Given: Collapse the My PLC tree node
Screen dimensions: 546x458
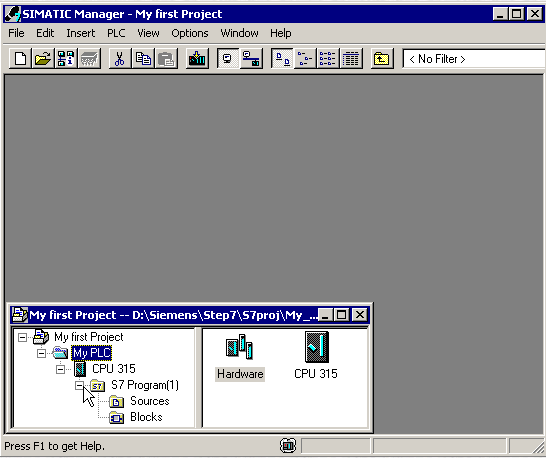Looking at the screenshot, I should (x=41, y=353).
